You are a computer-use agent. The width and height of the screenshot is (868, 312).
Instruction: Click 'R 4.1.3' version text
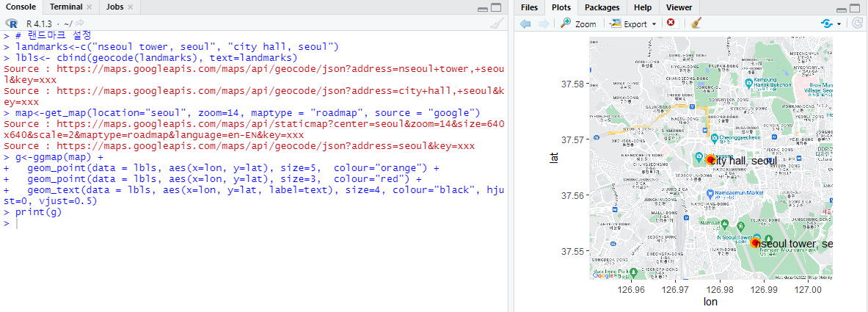click(x=39, y=23)
